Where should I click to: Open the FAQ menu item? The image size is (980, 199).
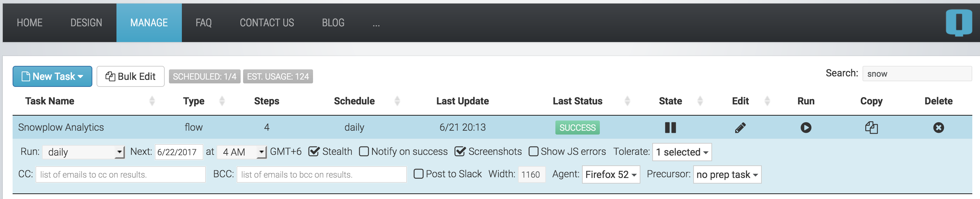click(204, 23)
